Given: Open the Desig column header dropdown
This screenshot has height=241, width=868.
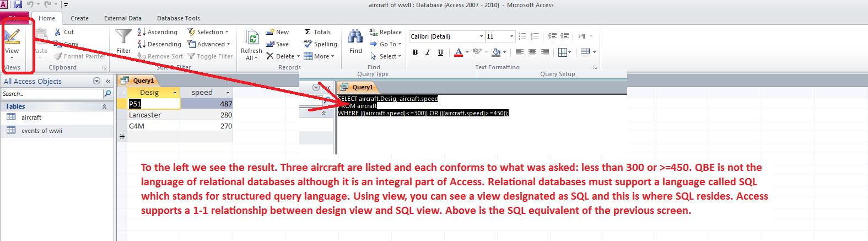Looking at the screenshot, I should tap(175, 93).
